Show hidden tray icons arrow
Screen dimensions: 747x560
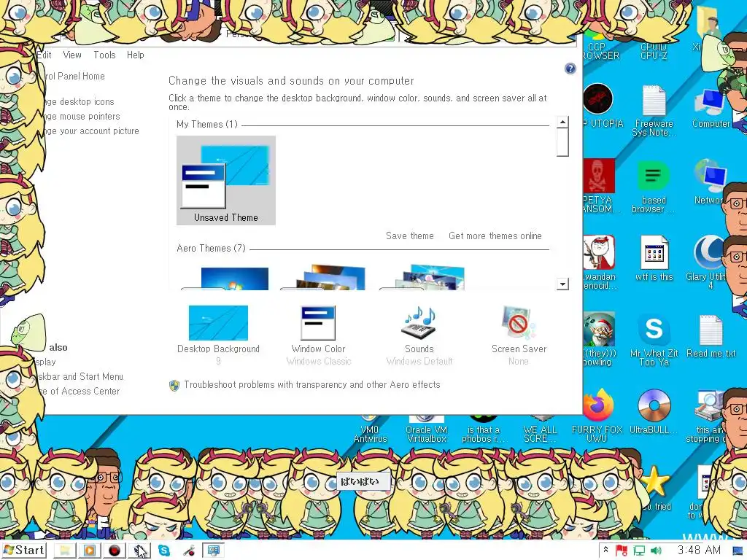click(605, 550)
